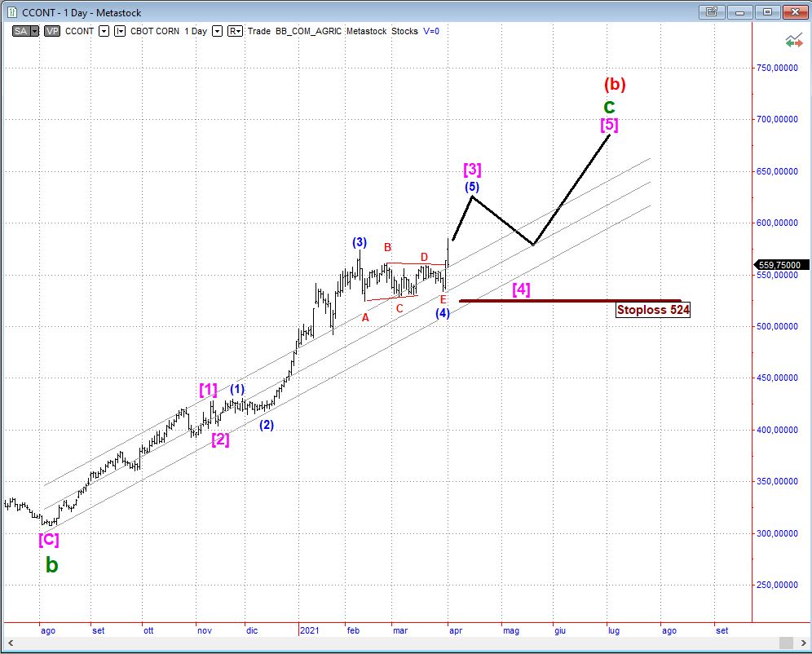Select the blue (5) wave label
812x654 pixels.
click(x=472, y=187)
